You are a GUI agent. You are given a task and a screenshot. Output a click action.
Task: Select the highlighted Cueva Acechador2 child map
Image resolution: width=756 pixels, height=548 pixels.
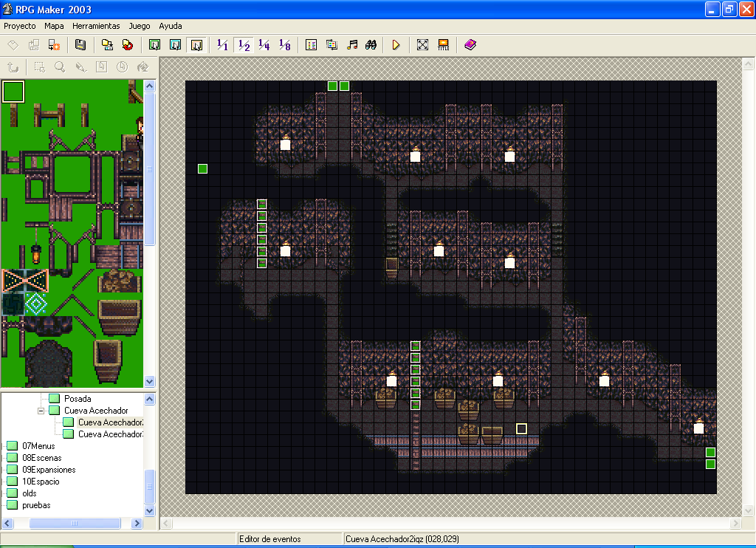[x=111, y=422]
